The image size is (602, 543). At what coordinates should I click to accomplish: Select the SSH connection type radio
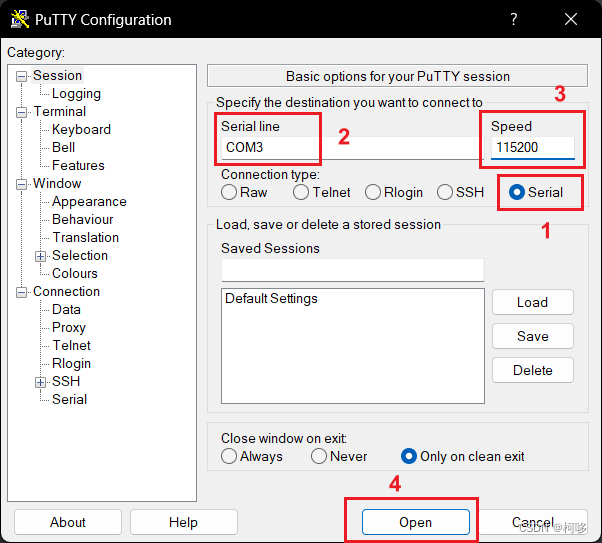tap(460, 192)
